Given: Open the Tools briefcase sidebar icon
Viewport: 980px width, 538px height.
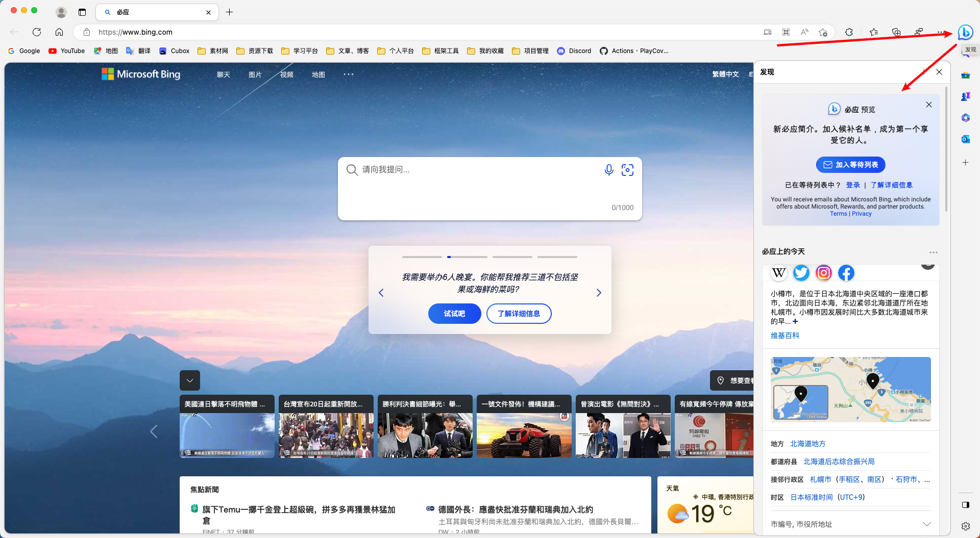Looking at the screenshot, I should coord(965,75).
